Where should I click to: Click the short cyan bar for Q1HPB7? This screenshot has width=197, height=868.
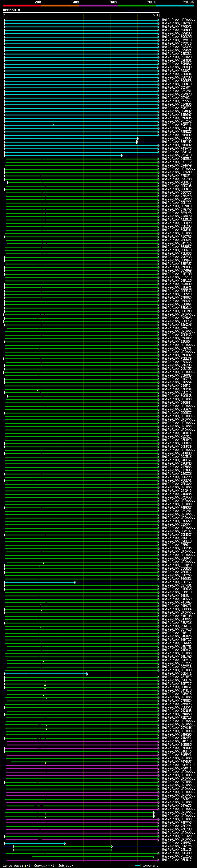click(x=35, y=843)
